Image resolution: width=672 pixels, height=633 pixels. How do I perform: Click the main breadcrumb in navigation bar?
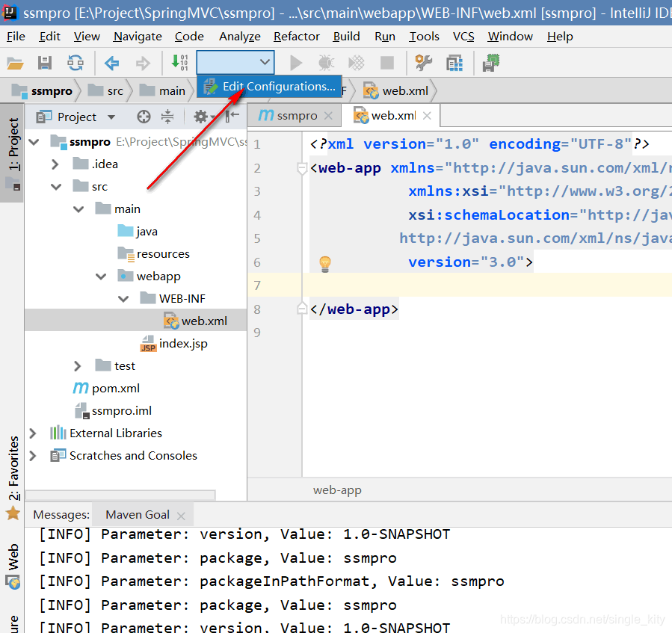[x=162, y=91]
